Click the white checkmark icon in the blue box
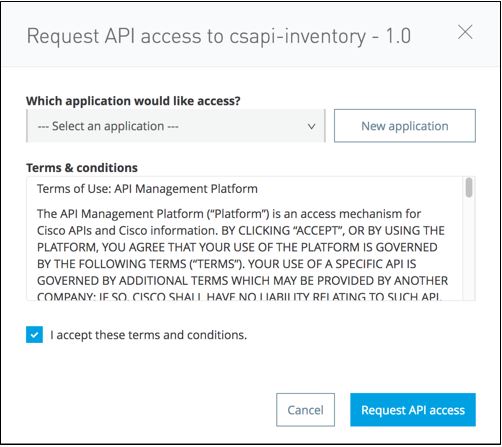Viewport: 502px width, 447px height. pyautogui.click(x=34, y=335)
